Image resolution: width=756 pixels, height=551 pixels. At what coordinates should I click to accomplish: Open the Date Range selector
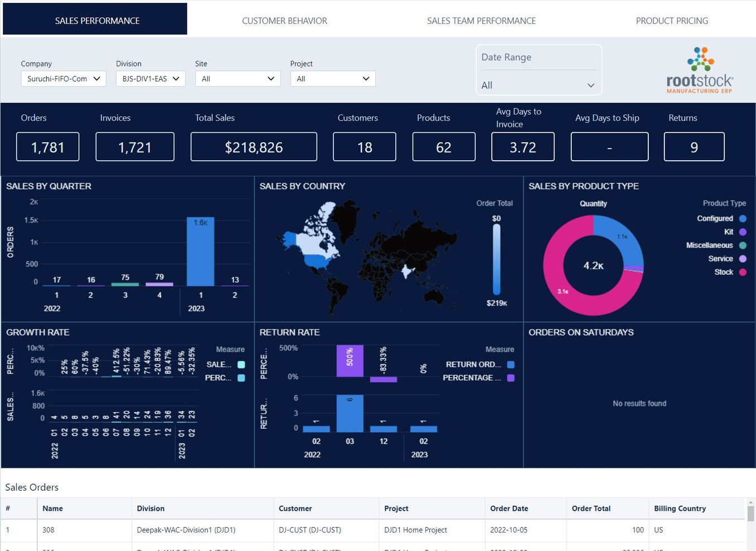[x=538, y=85]
